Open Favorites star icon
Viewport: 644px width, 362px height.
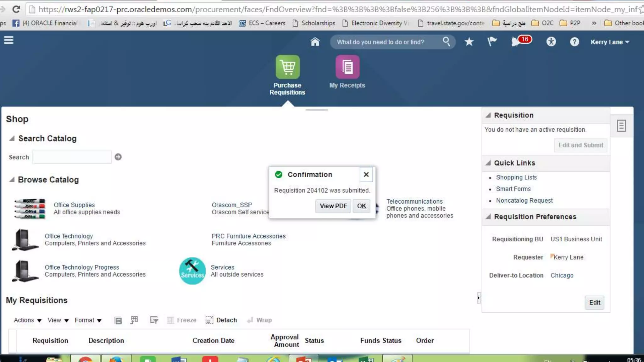469,42
